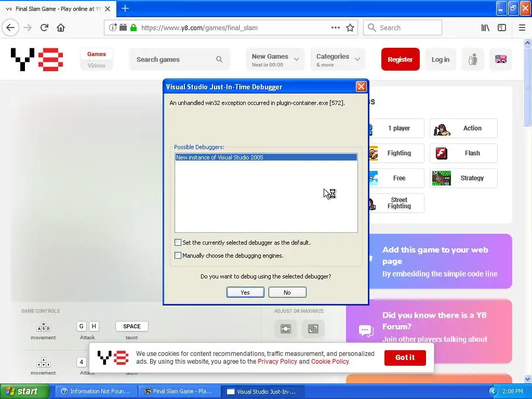Click the Y8 logo in the header

click(37, 59)
